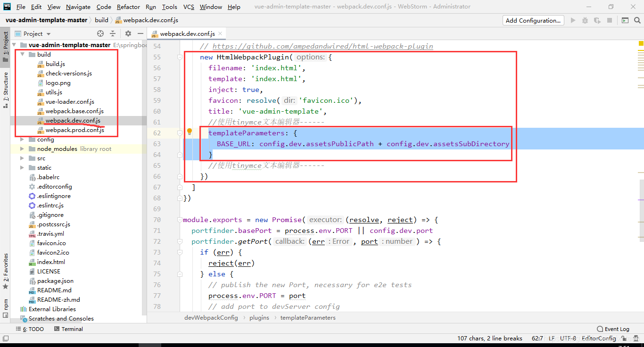Image resolution: width=644 pixels, height=347 pixels.
Task: Open Search Everywhere magnifier icon
Action: tap(637, 20)
